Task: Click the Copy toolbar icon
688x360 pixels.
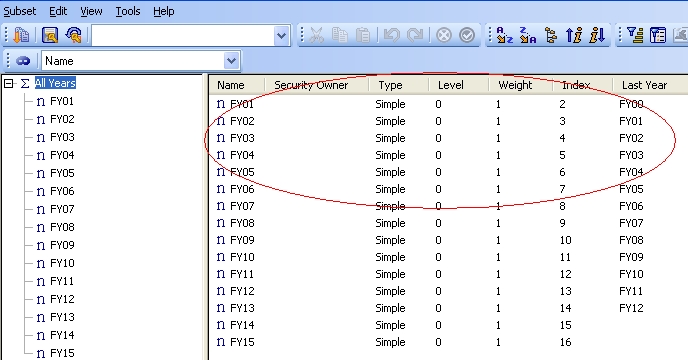Action: click(339, 35)
